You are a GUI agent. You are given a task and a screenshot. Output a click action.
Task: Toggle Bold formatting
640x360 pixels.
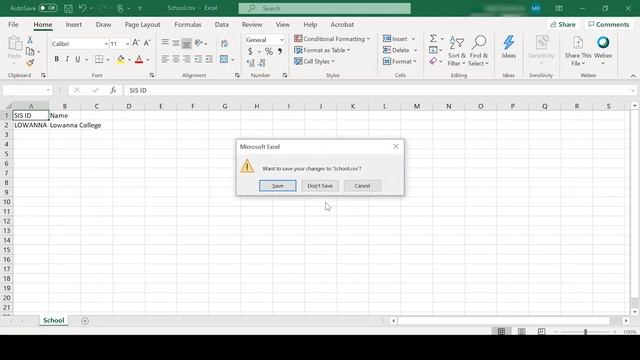[x=56, y=59]
